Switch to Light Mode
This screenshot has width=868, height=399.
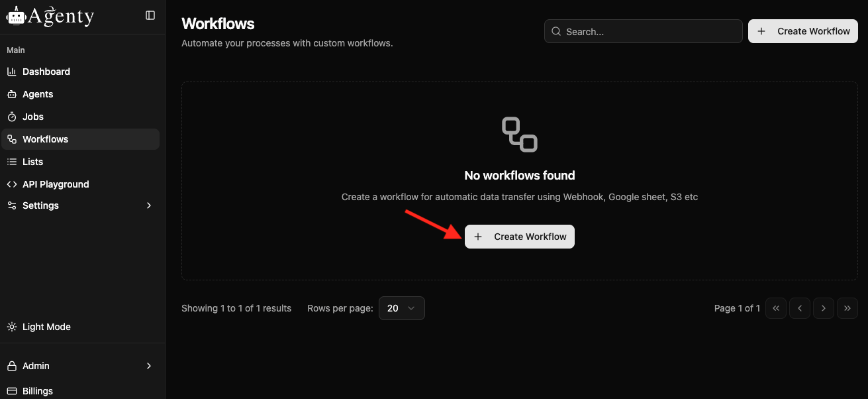46,327
